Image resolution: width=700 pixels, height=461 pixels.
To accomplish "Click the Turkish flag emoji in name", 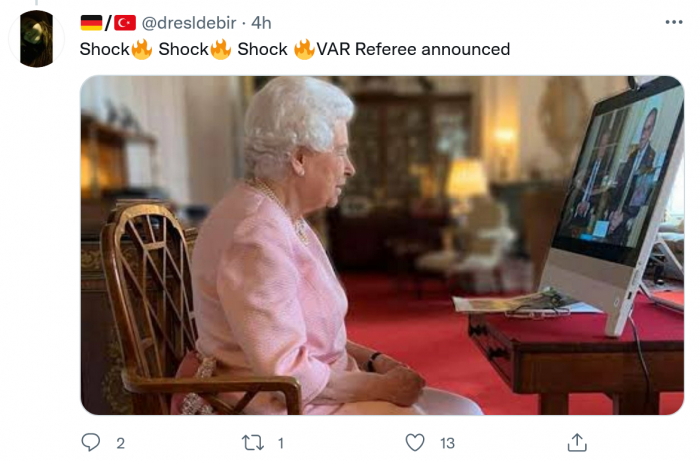I will click(125, 23).
